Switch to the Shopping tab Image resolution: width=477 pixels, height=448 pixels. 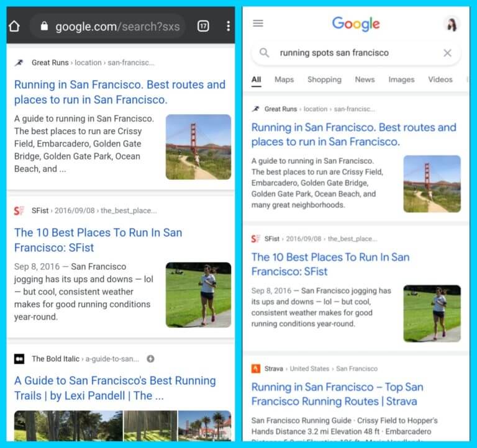(324, 79)
